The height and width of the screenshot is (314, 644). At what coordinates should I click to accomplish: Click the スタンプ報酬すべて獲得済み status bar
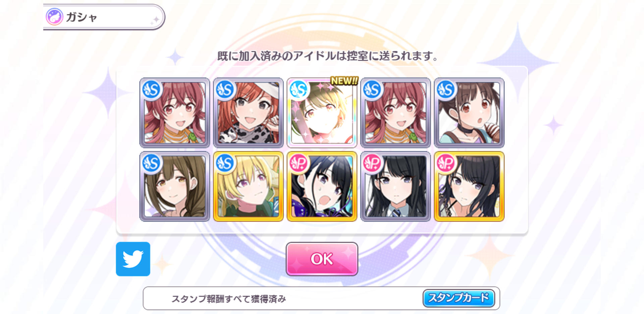tap(321, 298)
